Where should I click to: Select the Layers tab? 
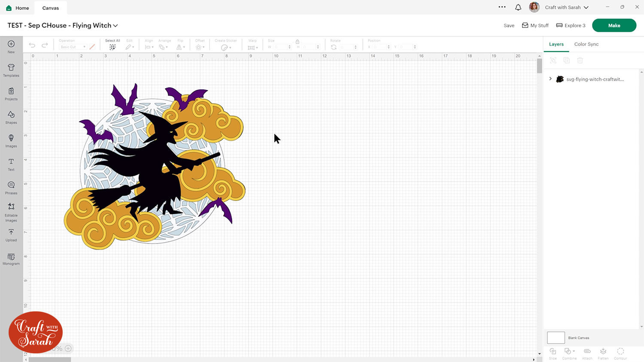click(556, 44)
